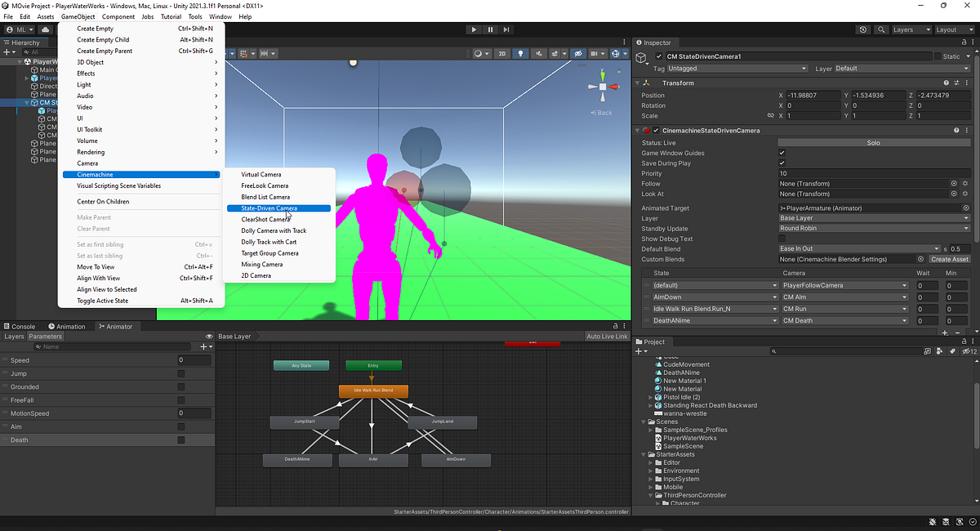Toggle Scene view lighting
The height and width of the screenshot is (531, 980).
pos(520,52)
